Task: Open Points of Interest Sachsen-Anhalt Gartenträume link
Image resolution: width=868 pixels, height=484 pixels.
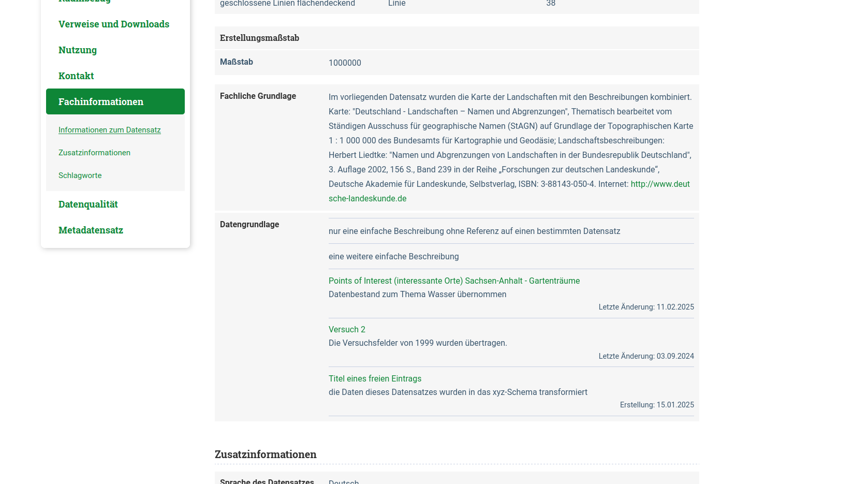Action: click(454, 281)
